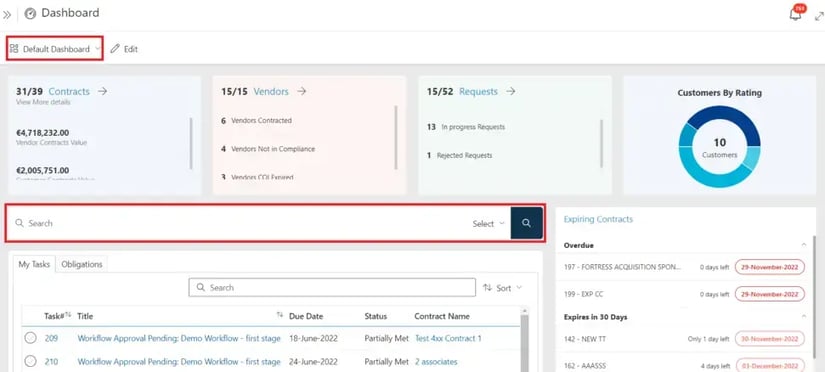Click the arrow next to Contracts

(102, 91)
